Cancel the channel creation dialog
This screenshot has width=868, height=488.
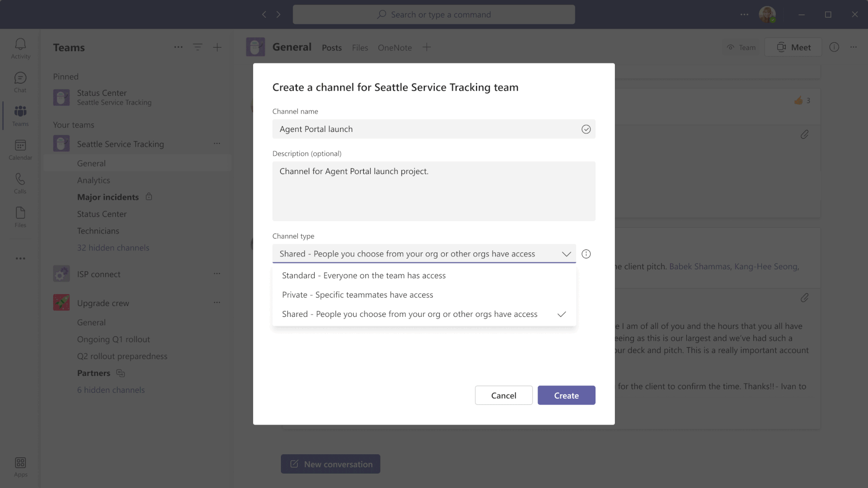pos(503,395)
